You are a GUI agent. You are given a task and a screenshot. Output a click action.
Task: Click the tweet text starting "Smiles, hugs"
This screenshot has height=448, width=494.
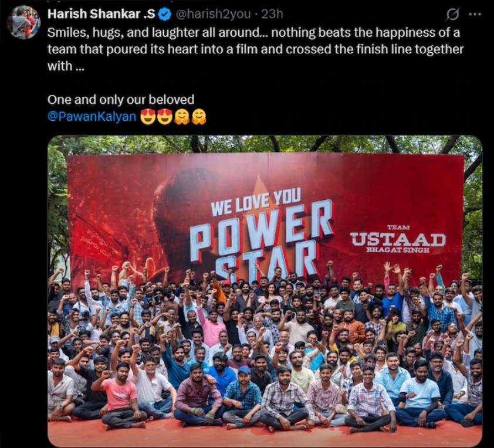pos(255,49)
